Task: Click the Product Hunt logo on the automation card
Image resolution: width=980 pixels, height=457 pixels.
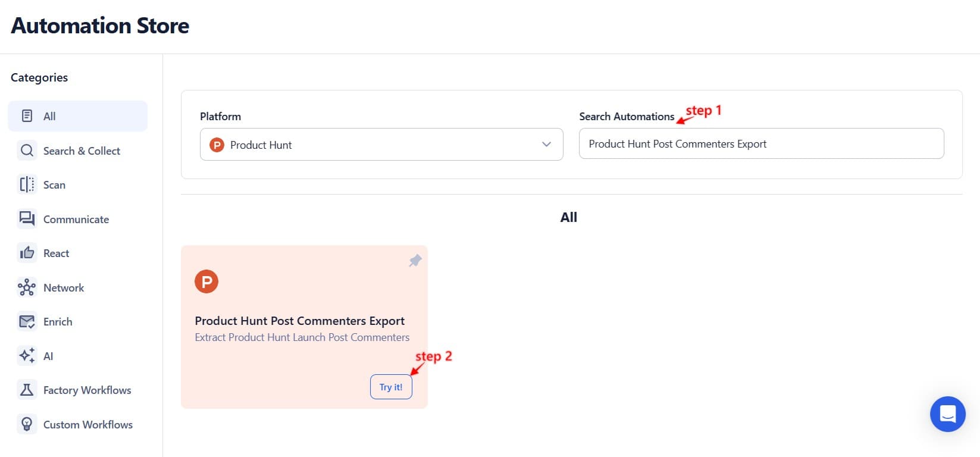Action: (x=206, y=281)
